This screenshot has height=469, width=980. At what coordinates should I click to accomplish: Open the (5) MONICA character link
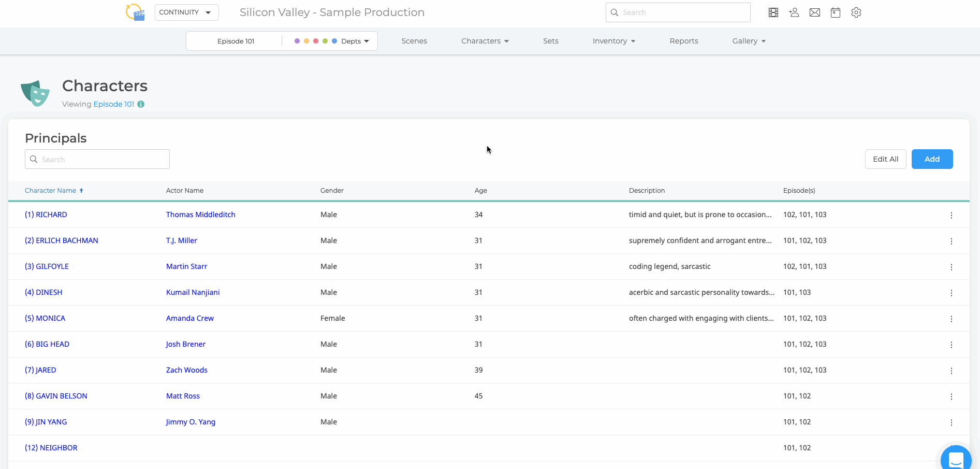[45, 318]
